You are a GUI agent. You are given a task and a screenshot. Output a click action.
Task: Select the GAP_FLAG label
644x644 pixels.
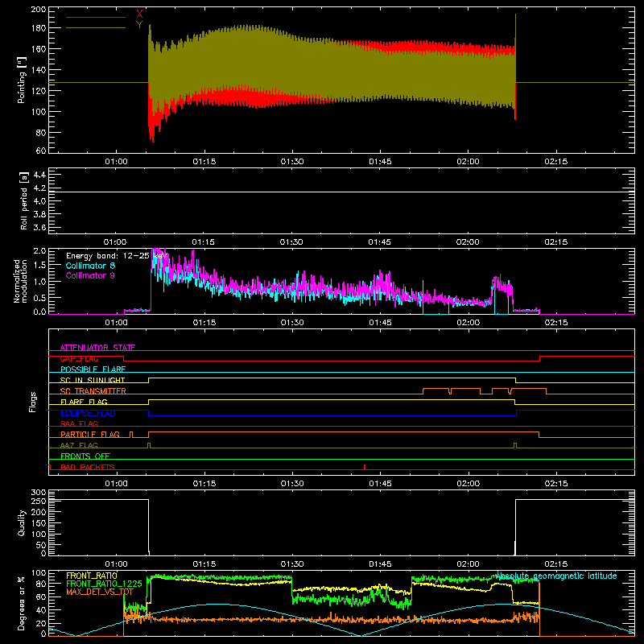click(x=79, y=358)
